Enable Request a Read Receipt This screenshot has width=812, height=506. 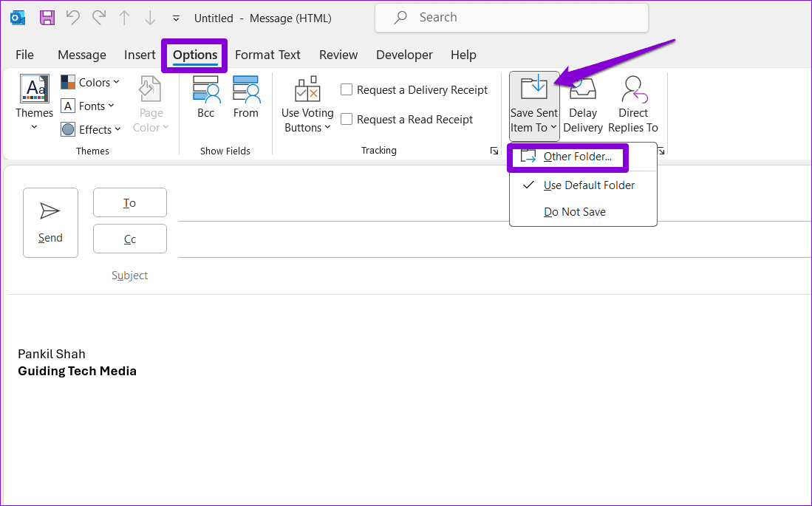[347, 119]
